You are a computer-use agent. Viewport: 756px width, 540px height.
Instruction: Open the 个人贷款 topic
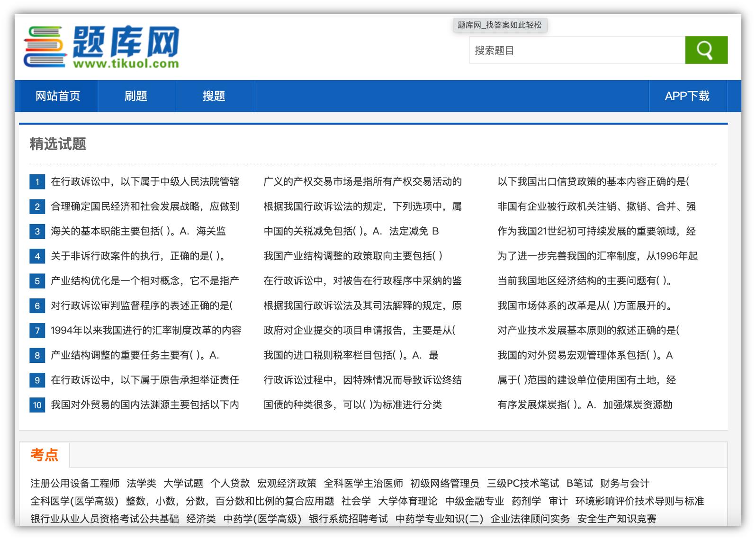click(x=230, y=483)
